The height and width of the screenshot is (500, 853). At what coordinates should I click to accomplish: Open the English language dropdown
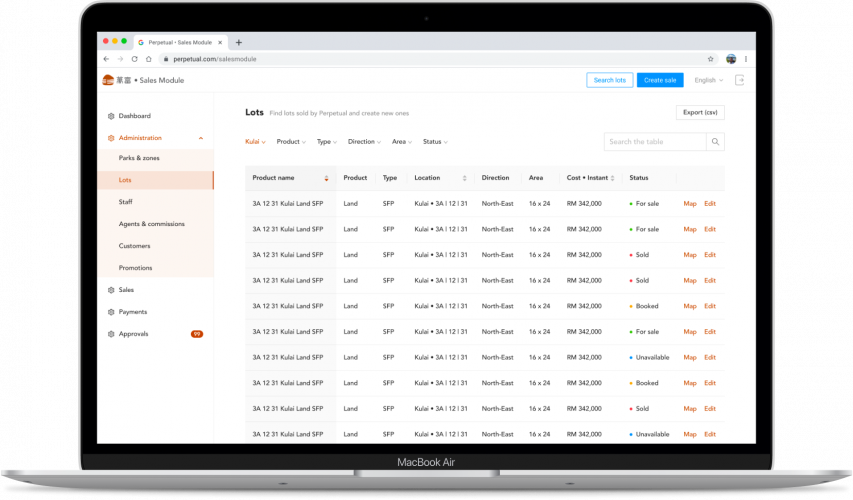tap(709, 80)
